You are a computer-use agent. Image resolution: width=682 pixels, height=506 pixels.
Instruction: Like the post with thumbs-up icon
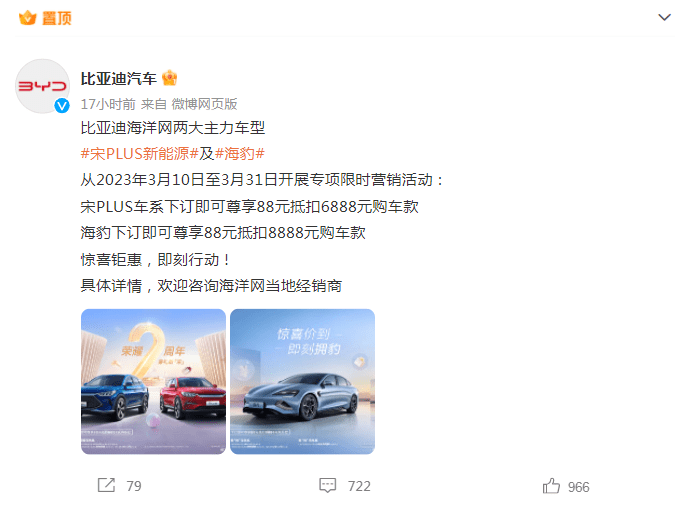551,486
